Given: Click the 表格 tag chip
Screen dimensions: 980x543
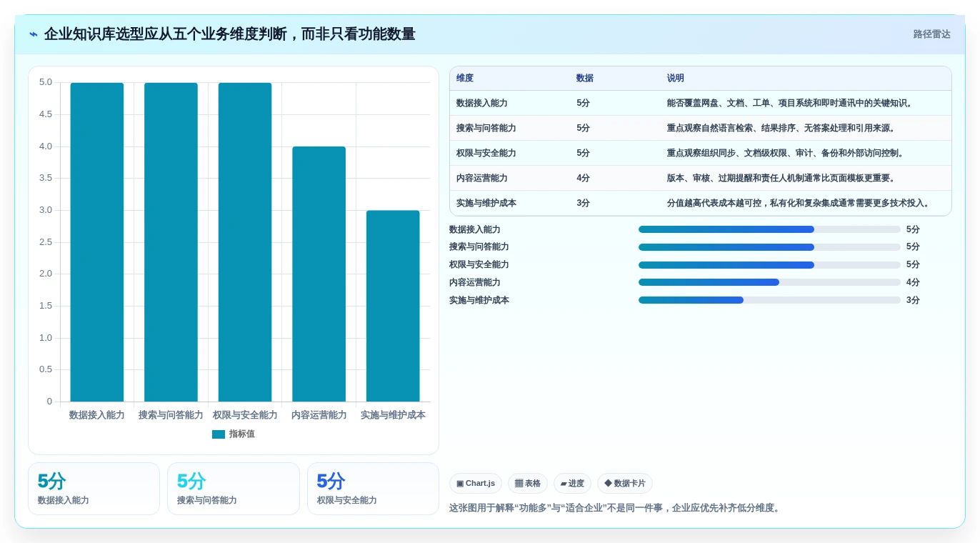Looking at the screenshot, I should [528, 484].
